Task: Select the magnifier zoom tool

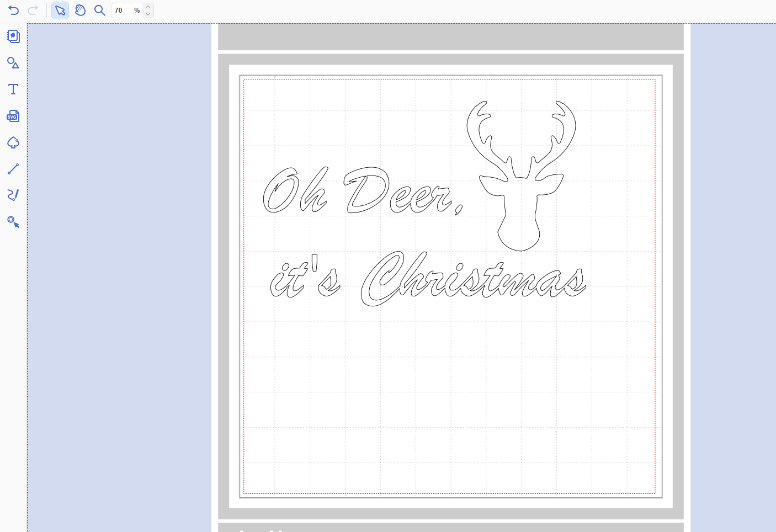Action: coord(100,10)
